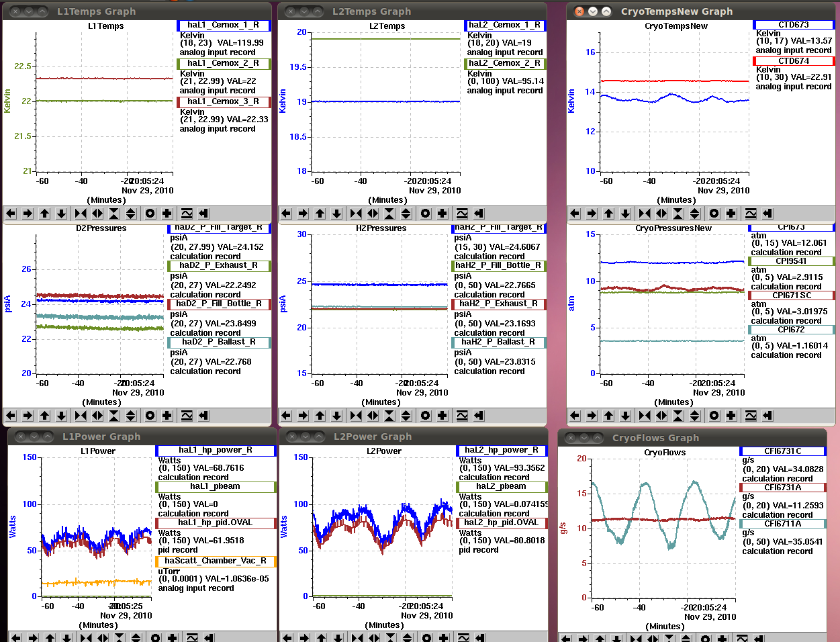Select the haH2_P_Fill_Bottle_R legend entry
The image size is (840, 642).
[x=499, y=266]
